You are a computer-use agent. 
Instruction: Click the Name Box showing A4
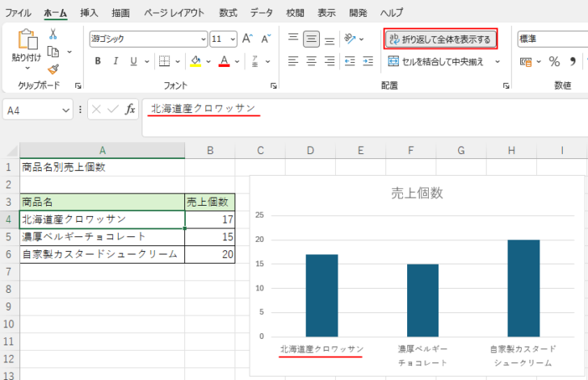(x=37, y=111)
